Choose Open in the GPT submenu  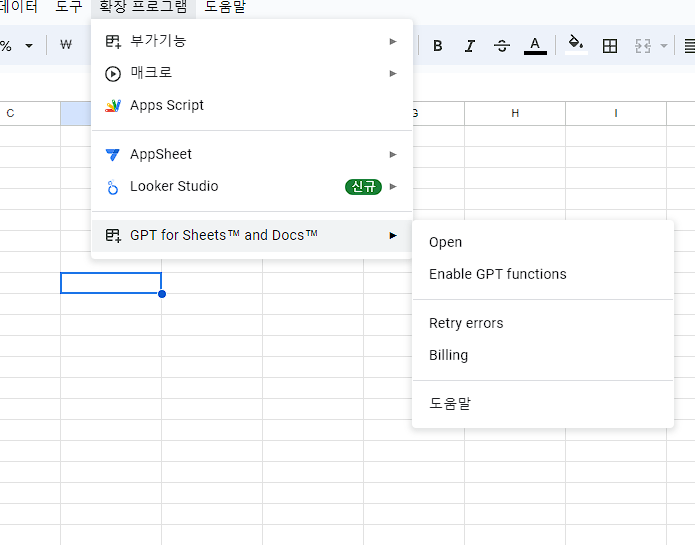543,242
